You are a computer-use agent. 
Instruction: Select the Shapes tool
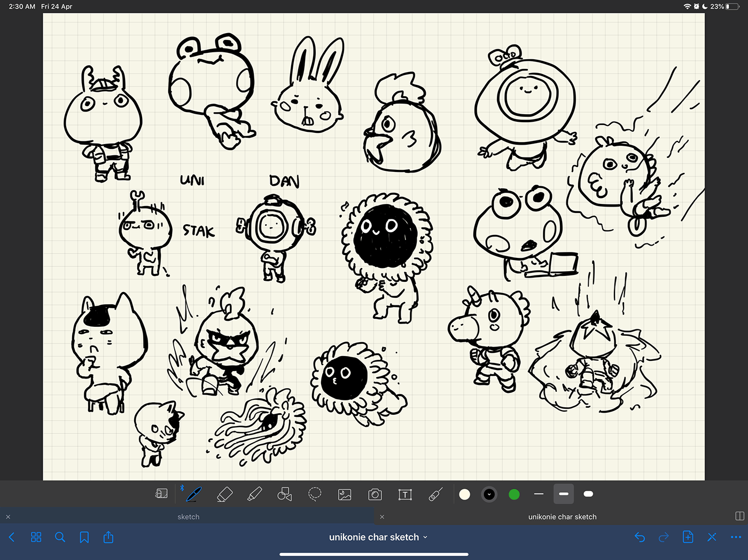pos(285,494)
